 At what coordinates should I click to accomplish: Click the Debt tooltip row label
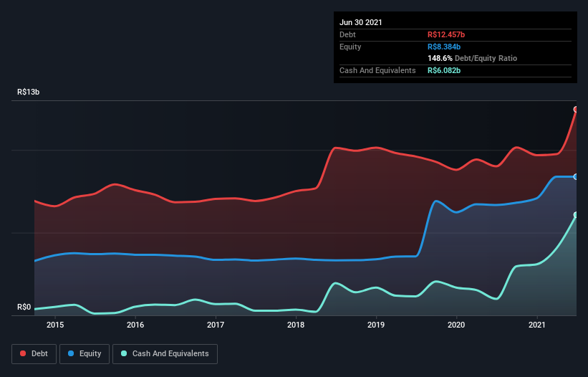point(347,34)
